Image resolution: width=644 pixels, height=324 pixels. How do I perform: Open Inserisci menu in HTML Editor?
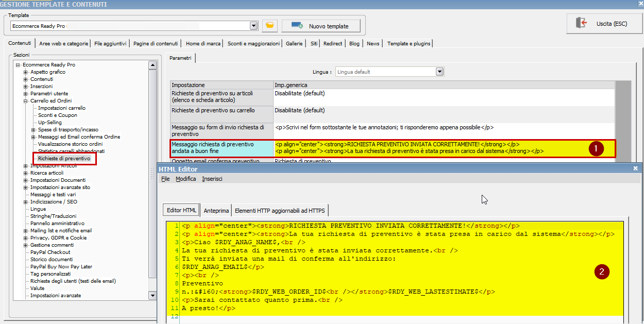pos(212,179)
